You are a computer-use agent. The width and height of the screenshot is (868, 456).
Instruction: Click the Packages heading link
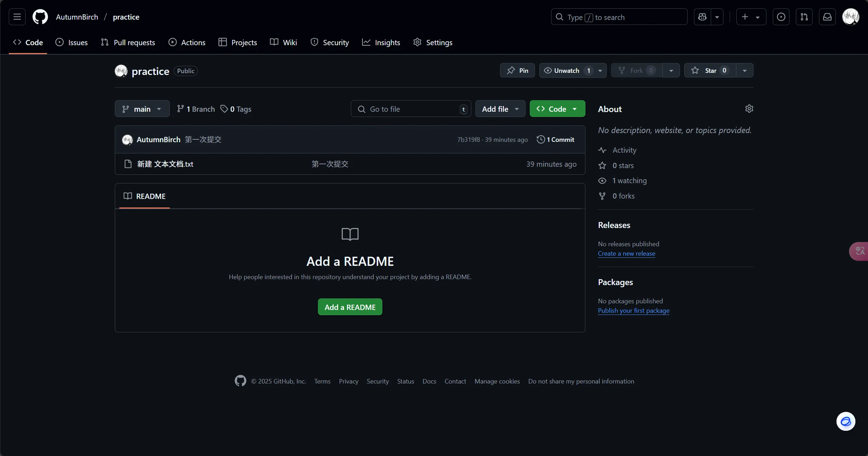point(615,282)
